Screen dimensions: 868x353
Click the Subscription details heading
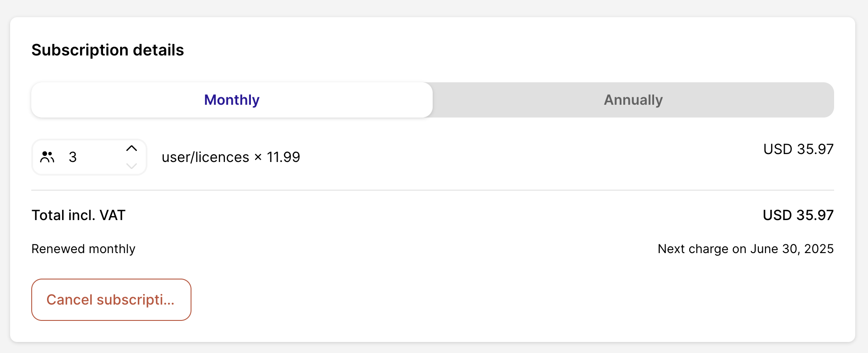(107, 50)
